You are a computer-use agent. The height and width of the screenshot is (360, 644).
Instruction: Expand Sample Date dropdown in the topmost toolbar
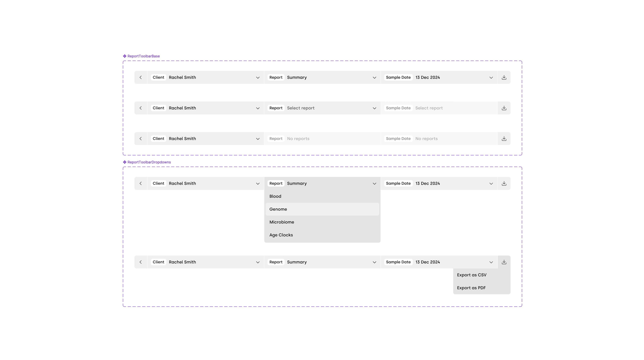tap(439, 77)
